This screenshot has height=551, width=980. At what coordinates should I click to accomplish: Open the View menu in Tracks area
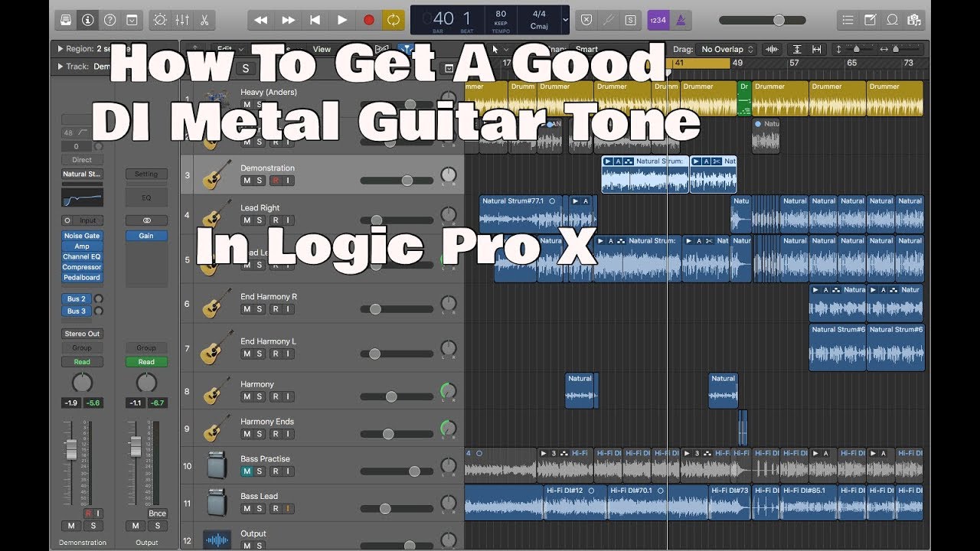pyautogui.click(x=322, y=49)
